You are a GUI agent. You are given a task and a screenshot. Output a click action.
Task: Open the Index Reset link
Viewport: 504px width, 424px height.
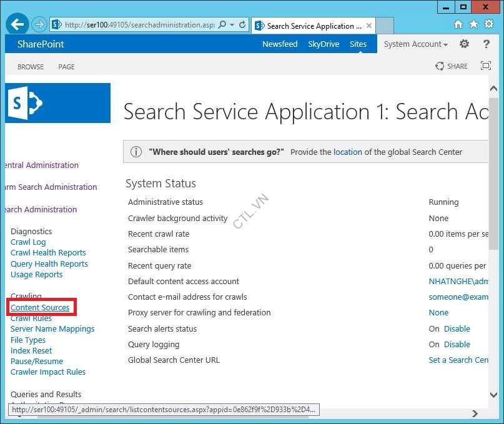pyautogui.click(x=31, y=351)
